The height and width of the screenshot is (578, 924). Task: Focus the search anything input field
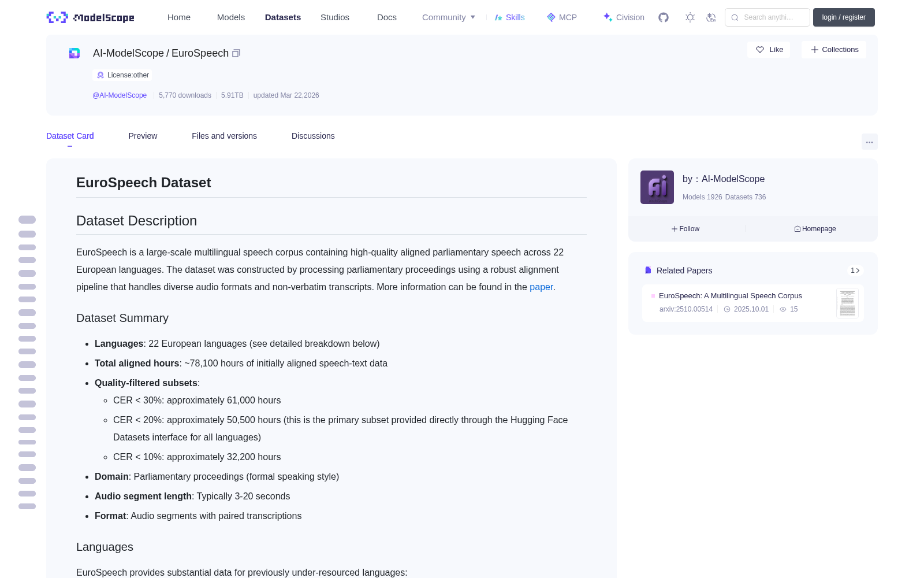coord(767,17)
